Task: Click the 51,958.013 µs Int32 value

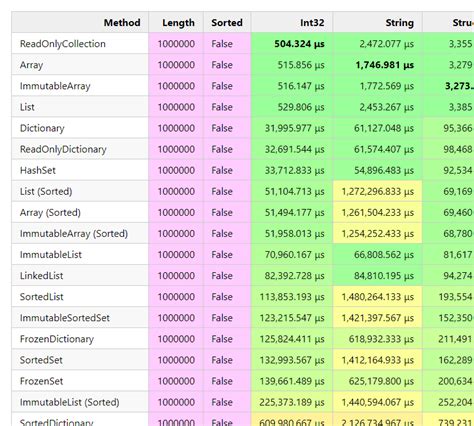Action: pos(295,233)
